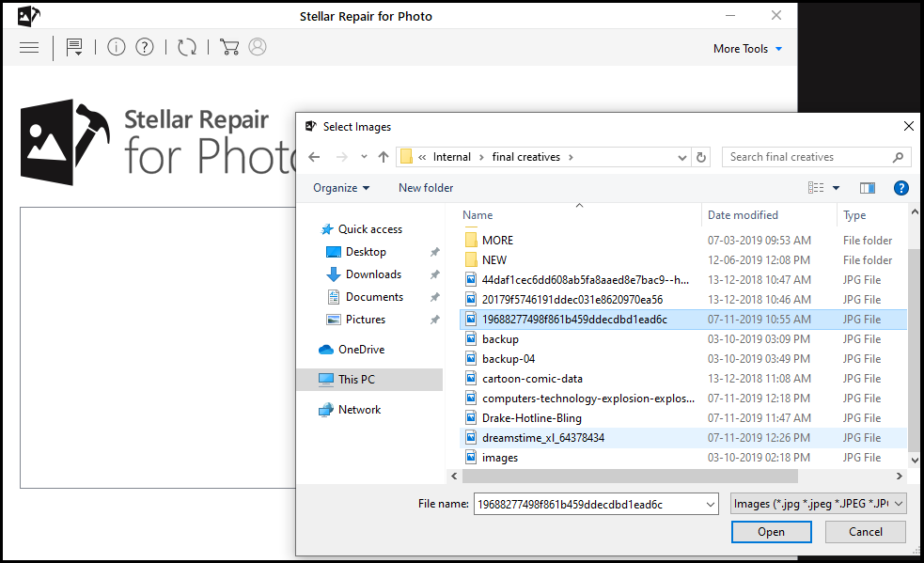924x563 pixels.
Task: Click the vertical scrollbar down arrow
Action: pos(914,460)
